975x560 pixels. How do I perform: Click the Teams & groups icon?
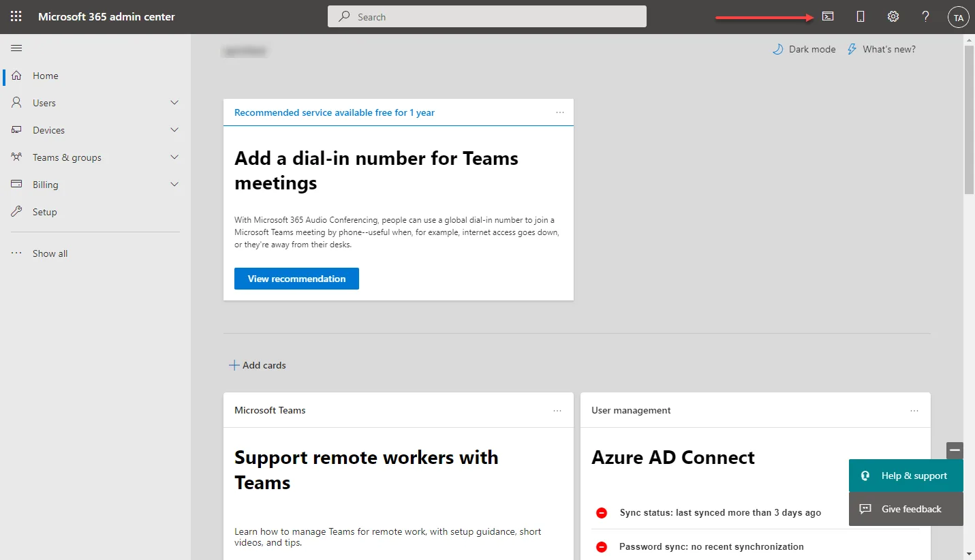point(17,157)
